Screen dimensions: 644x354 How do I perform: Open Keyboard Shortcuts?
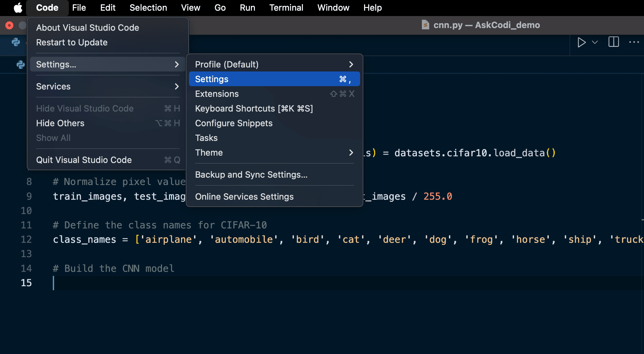pyautogui.click(x=274, y=109)
